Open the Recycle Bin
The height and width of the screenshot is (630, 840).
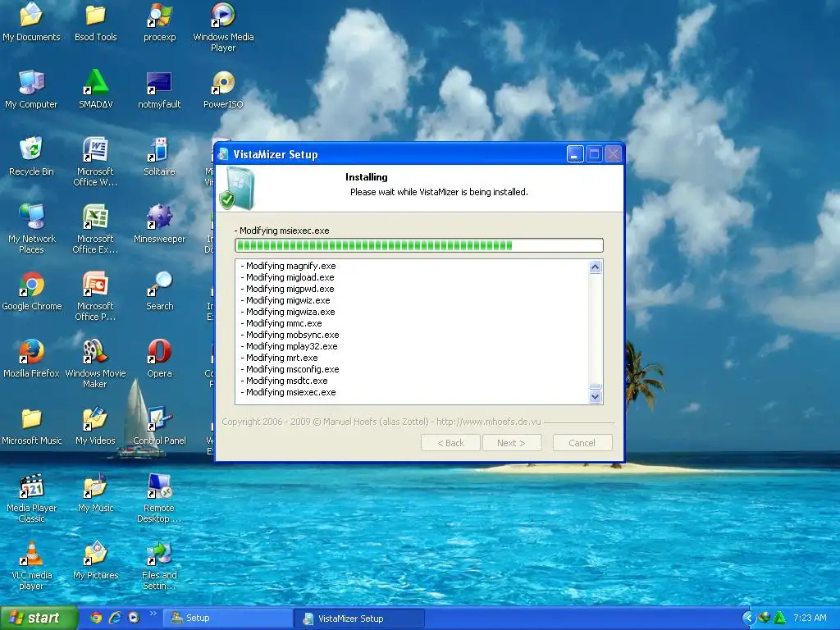[x=31, y=157]
